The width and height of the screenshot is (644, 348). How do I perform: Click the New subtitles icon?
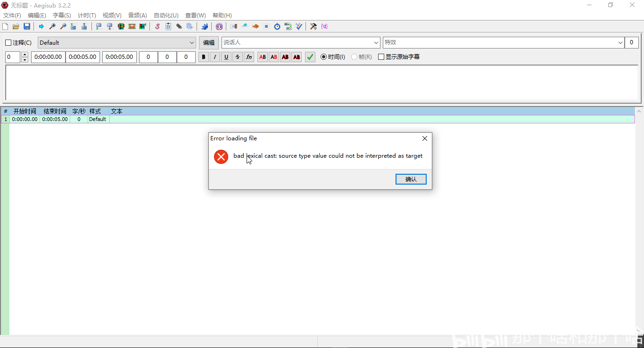point(5,26)
